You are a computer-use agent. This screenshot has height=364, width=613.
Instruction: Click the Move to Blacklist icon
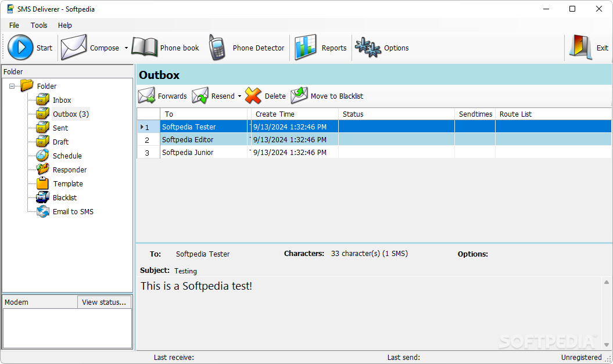pos(299,96)
